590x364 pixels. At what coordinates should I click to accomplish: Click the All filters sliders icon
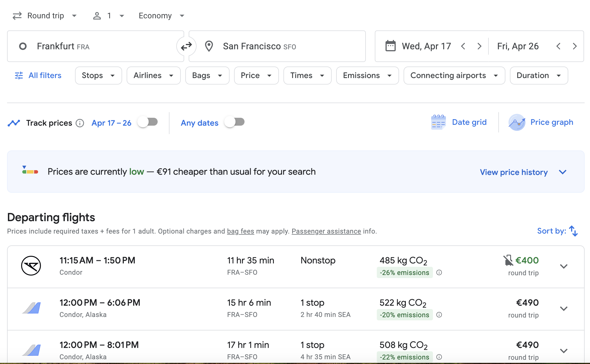point(19,76)
